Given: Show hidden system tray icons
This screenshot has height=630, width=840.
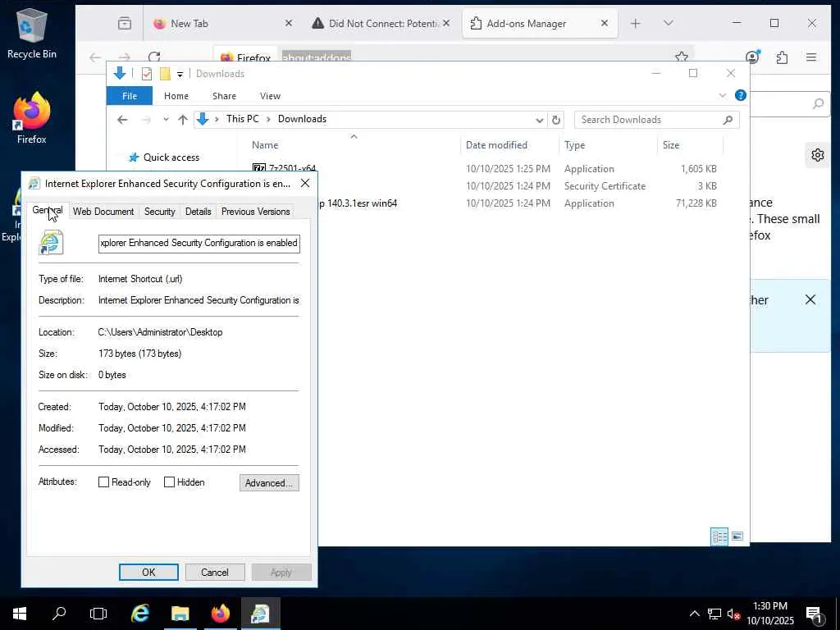Looking at the screenshot, I should pos(694,614).
